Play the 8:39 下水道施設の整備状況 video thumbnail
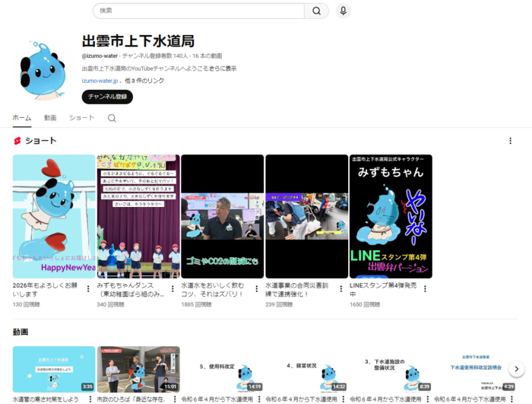Screen dimensions: 532x404 [x=391, y=369]
